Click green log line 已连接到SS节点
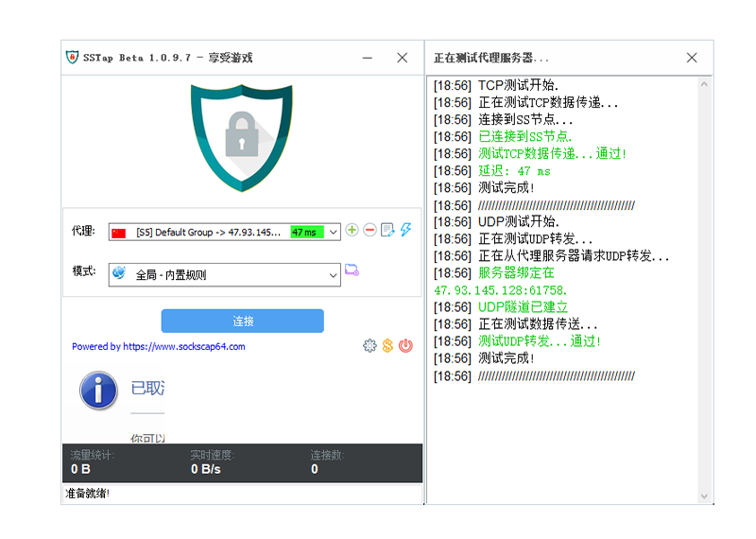 click(525, 136)
